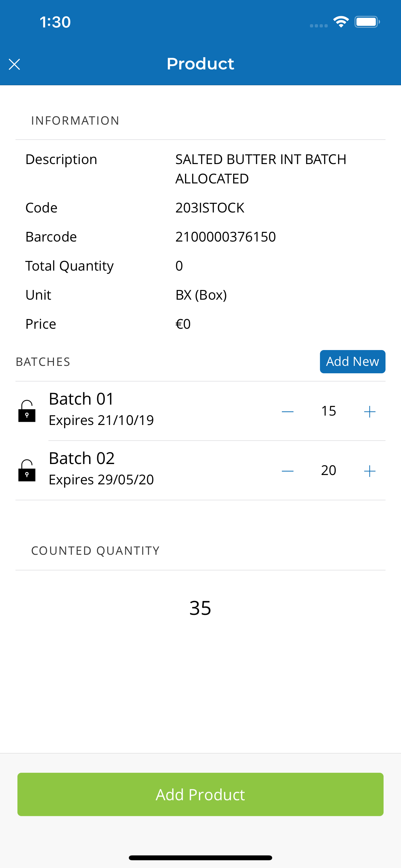
Task: Tap the green Add Product button
Action: (x=200, y=794)
